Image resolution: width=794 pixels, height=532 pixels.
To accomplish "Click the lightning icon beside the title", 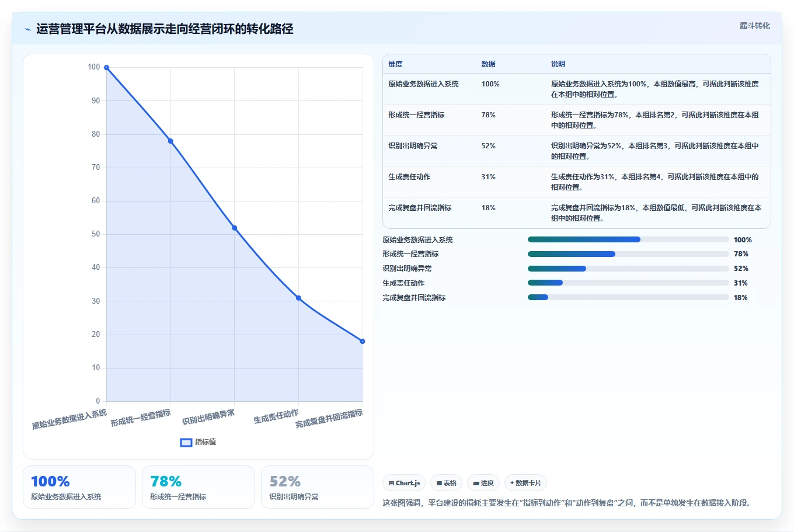I will tap(27, 29).
